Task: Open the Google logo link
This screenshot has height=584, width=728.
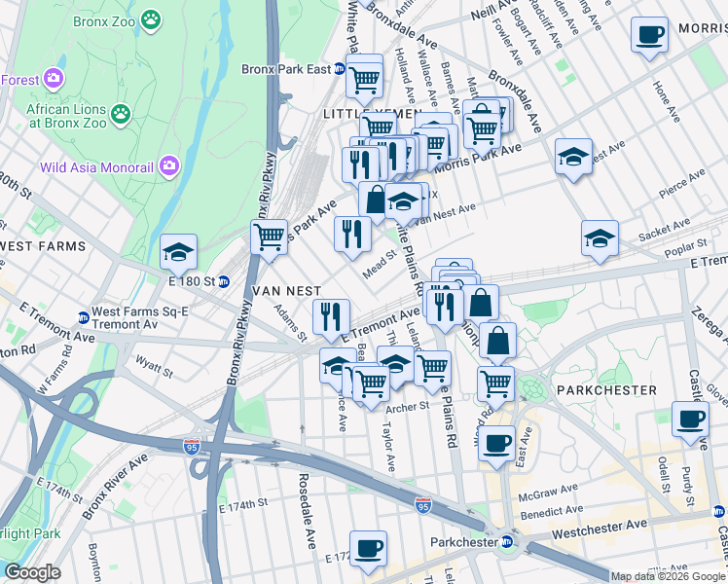Action: pyautogui.click(x=32, y=573)
